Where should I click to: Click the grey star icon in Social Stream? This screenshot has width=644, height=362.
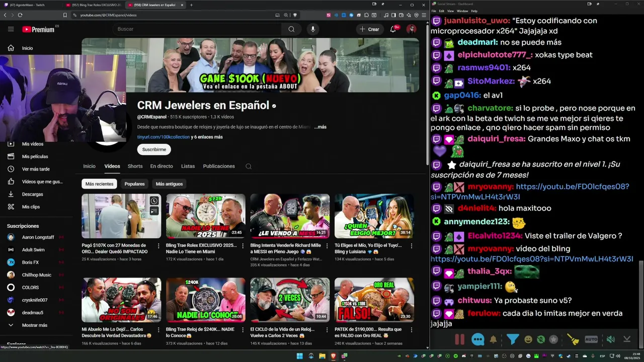(x=554, y=339)
